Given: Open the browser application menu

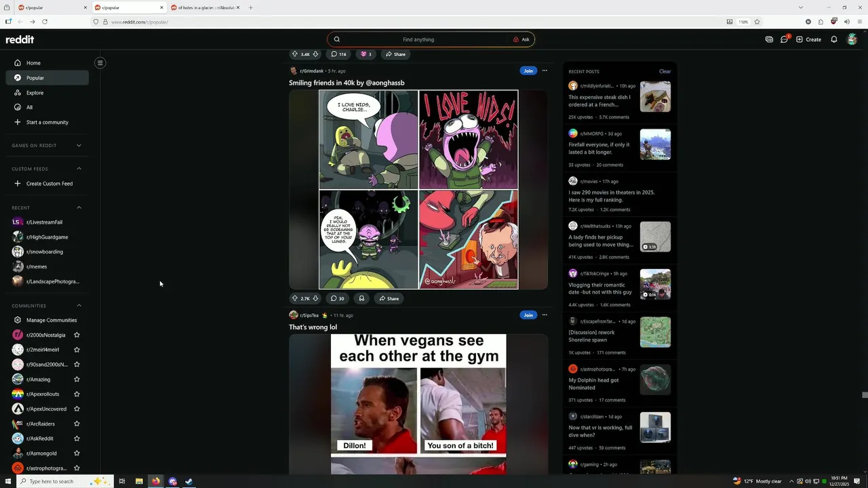Looking at the screenshot, I should (x=859, y=22).
